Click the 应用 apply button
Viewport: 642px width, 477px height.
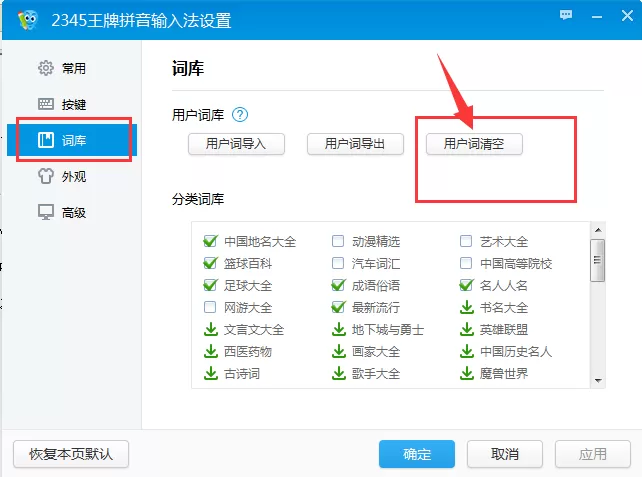pos(592,454)
